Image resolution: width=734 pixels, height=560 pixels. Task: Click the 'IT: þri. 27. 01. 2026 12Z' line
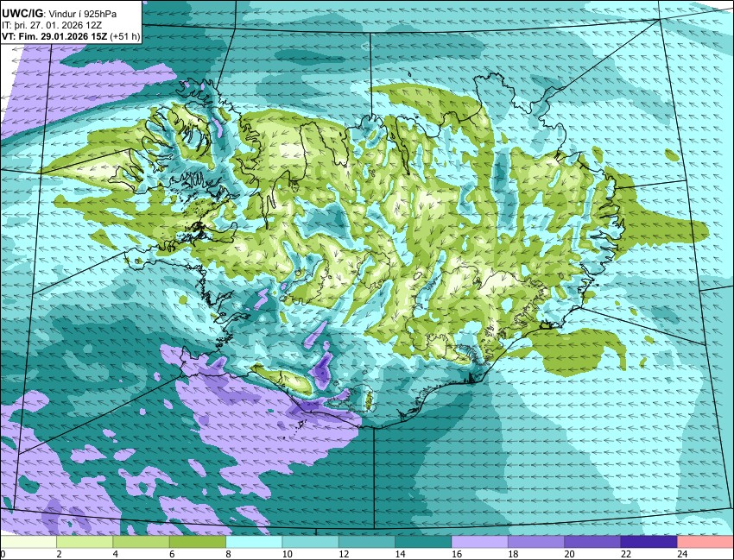(x=52, y=25)
